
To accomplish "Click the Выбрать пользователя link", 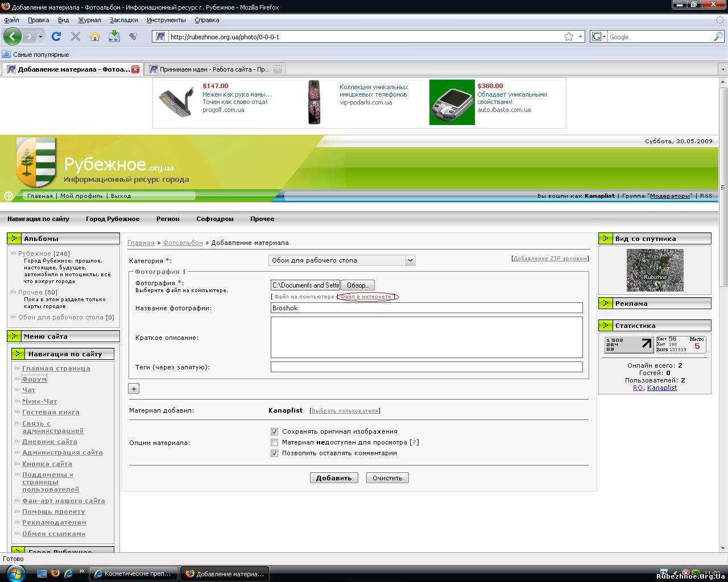I will tap(345, 410).
